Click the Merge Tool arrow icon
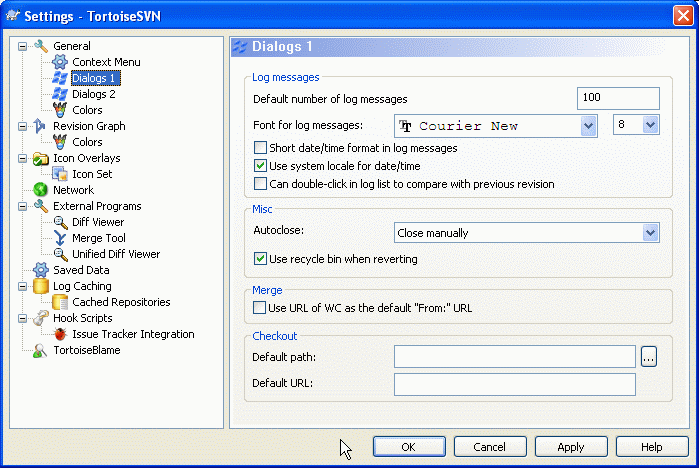Viewport: 699px width, 468px height. point(60,238)
